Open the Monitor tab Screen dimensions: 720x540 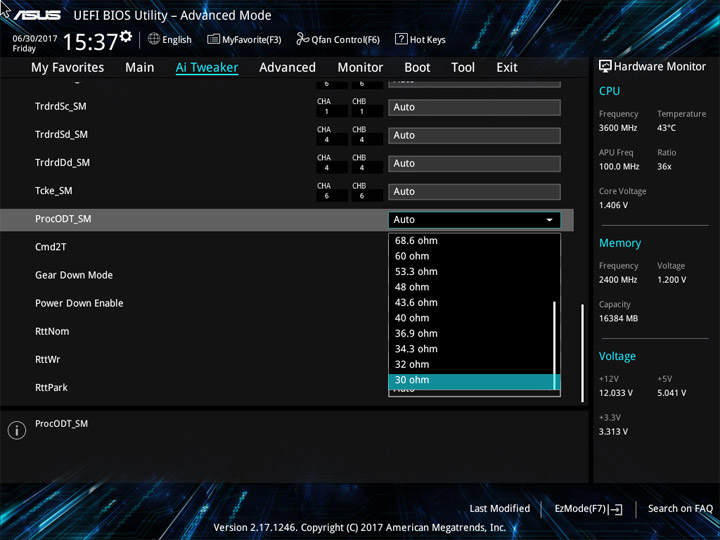click(x=360, y=68)
